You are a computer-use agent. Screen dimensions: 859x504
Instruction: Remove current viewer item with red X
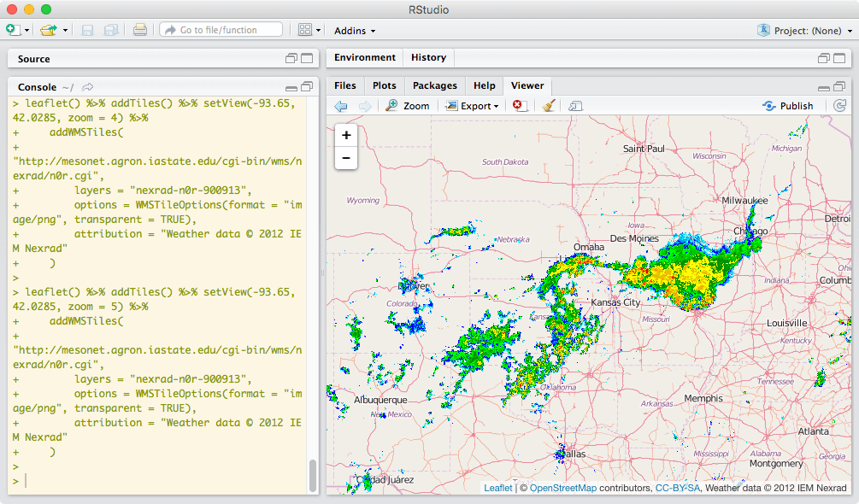pyautogui.click(x=519, y=106)
